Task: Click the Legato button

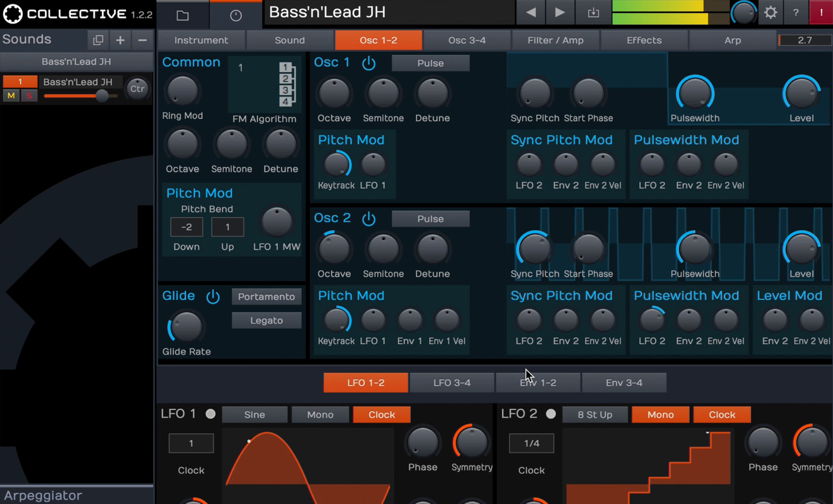Action: tap(267, 320)
